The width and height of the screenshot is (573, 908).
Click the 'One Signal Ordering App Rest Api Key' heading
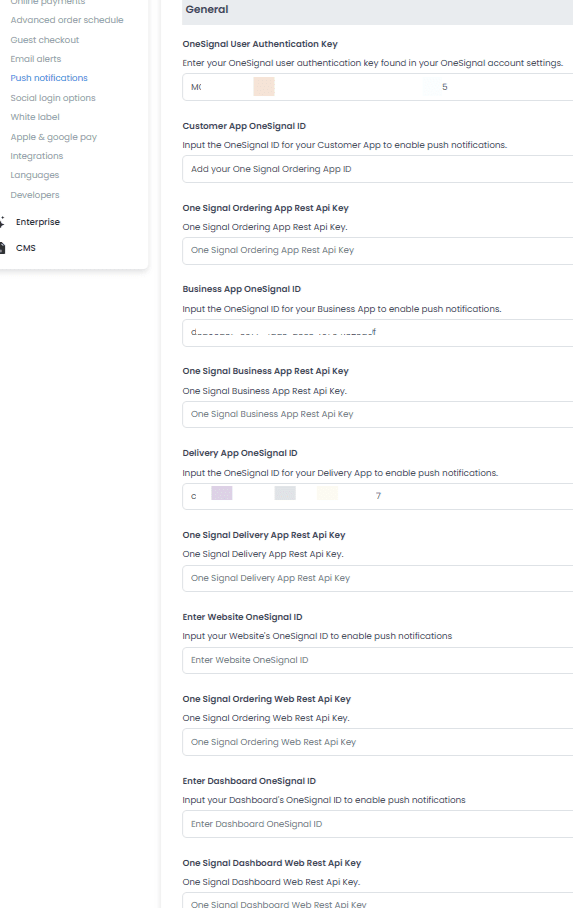click(x=265, y=208)
